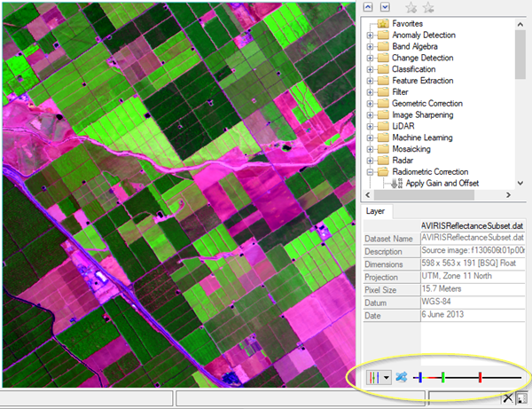
Task: Click the first star favorites icon
Action: 411,8
